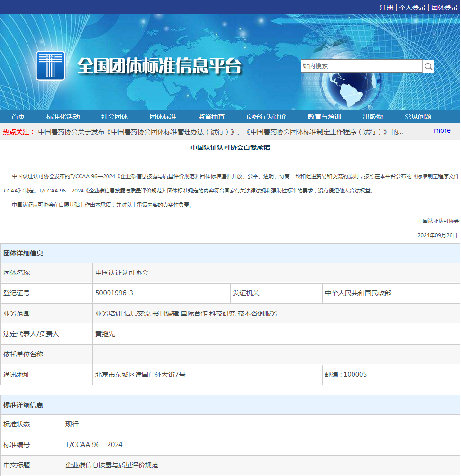Select the registration number 50001996-3
The height and width of the screenshot is (476, 461).
(x=114, y=293)
